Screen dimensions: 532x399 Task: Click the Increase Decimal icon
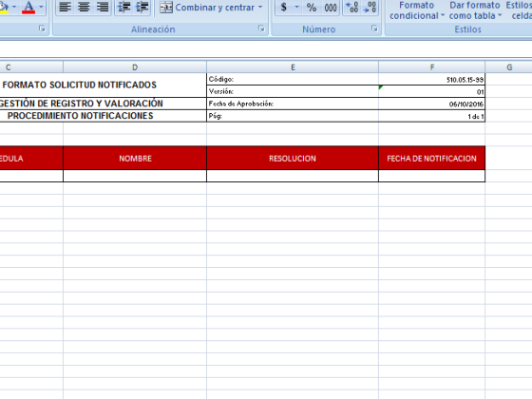click(352, 8)
